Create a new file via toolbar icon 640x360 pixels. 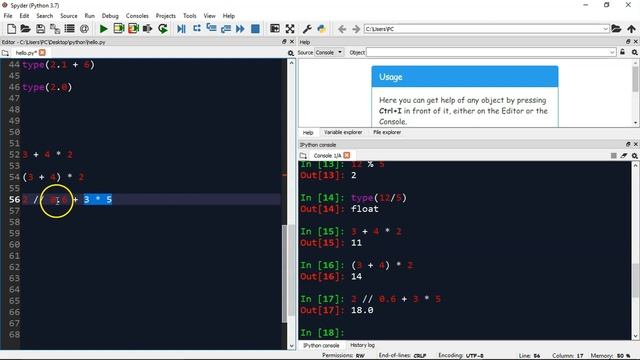click(x=11, y=29)
